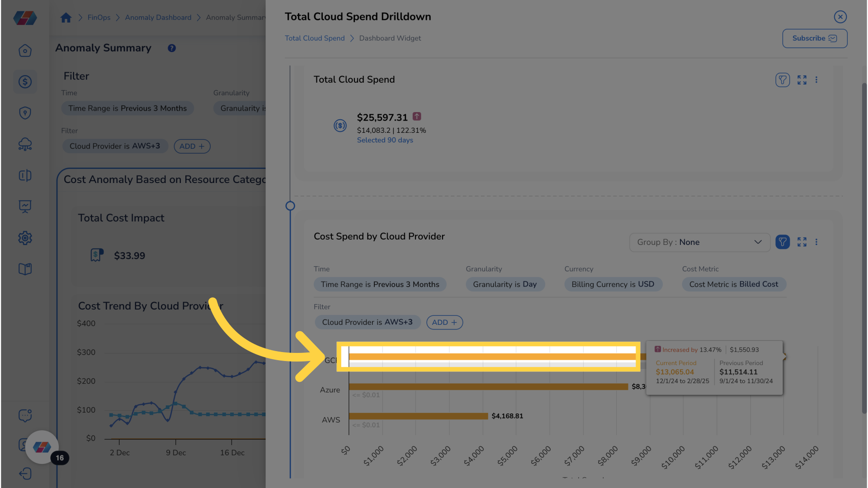The width and height of the screenshot is (868, 488).
Task: Select the Cost Metric is Billed Cost chip
Action: coord(734,284)
